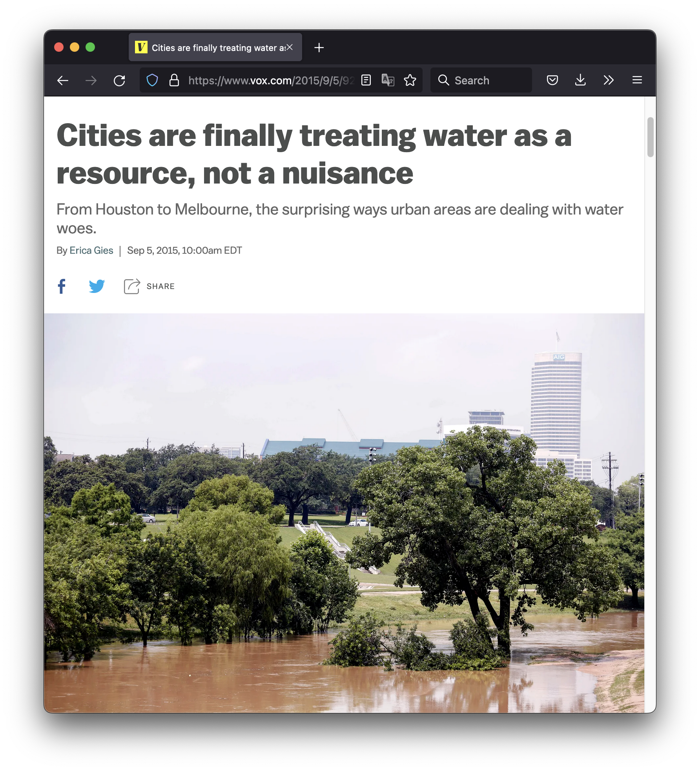
Task: Open the downloads panel
Action: (x=580, y=80)
